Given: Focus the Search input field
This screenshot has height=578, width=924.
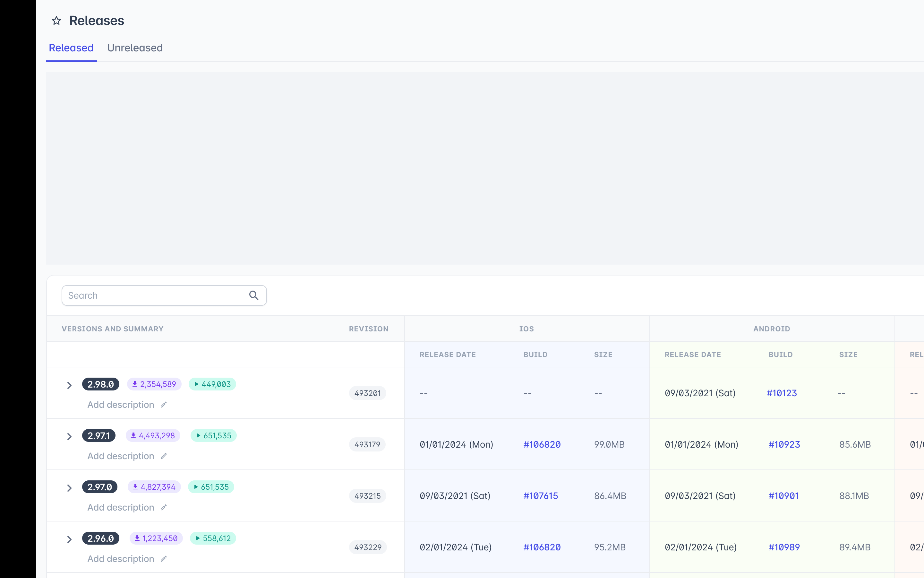Looking at the screenshot, I should click(164, 295).
